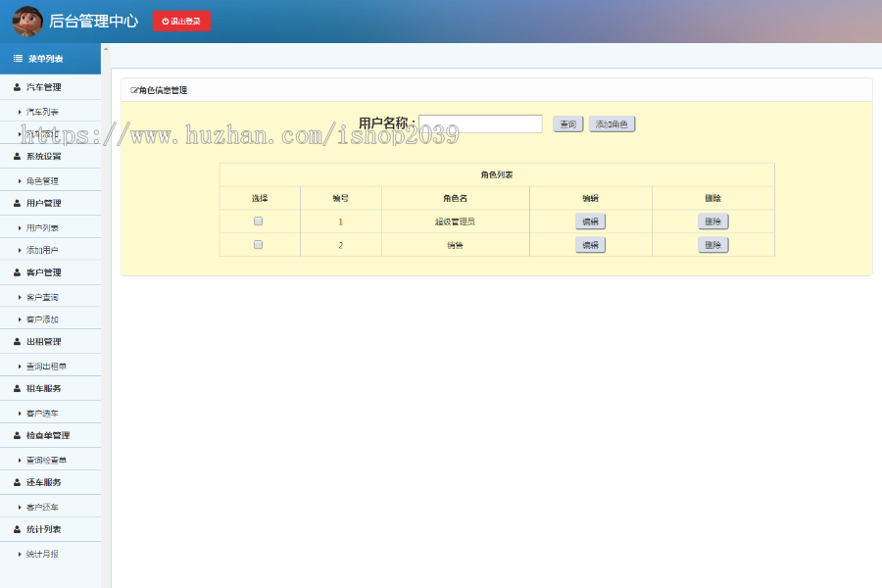
Task: Click the 查询 search button
Action: (x=568, y=124)
